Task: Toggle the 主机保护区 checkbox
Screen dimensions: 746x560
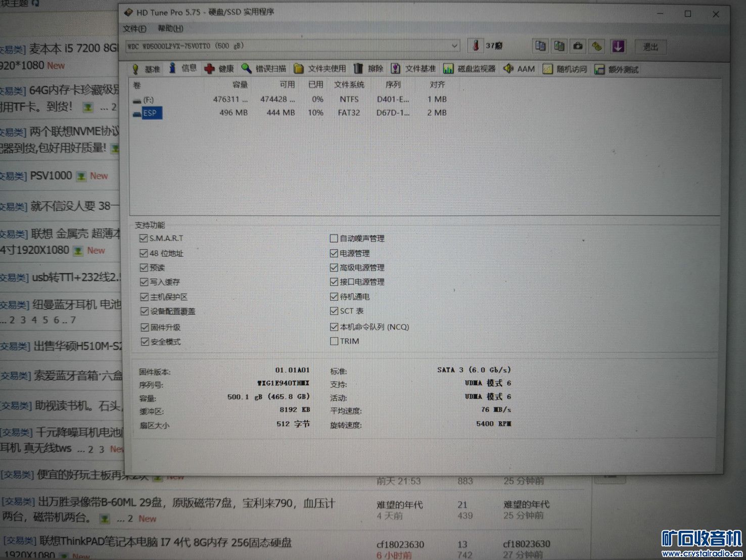Action: (145, 297)
